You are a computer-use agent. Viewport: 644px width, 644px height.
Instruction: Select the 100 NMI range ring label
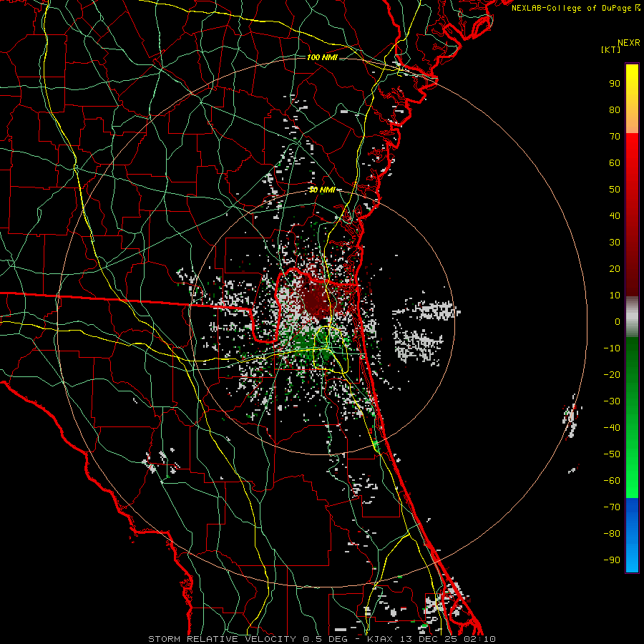(322, 57)
